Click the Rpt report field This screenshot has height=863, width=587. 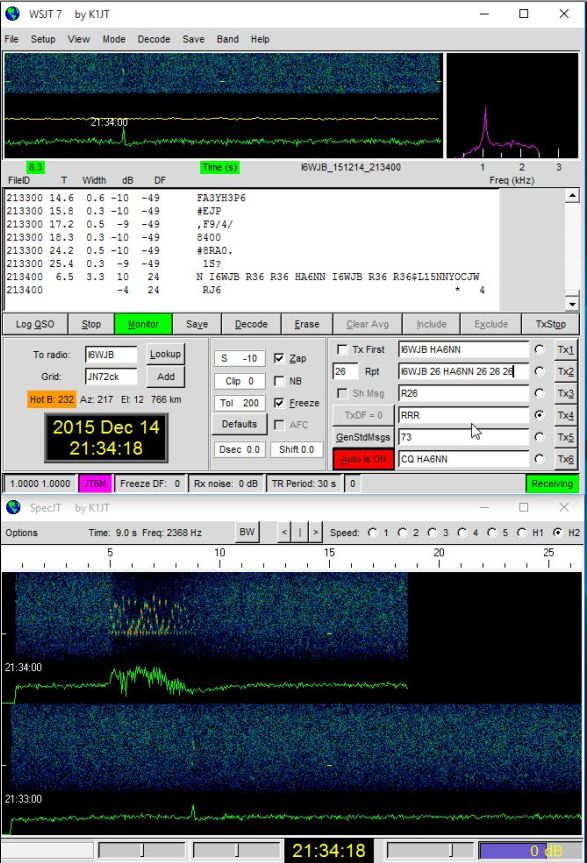click(345, 372)
